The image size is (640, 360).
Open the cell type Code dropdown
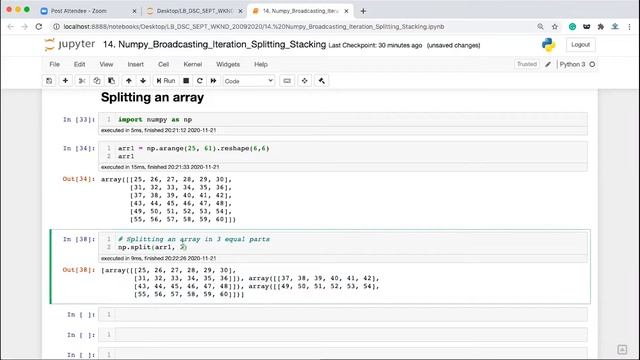pos(249,81)
